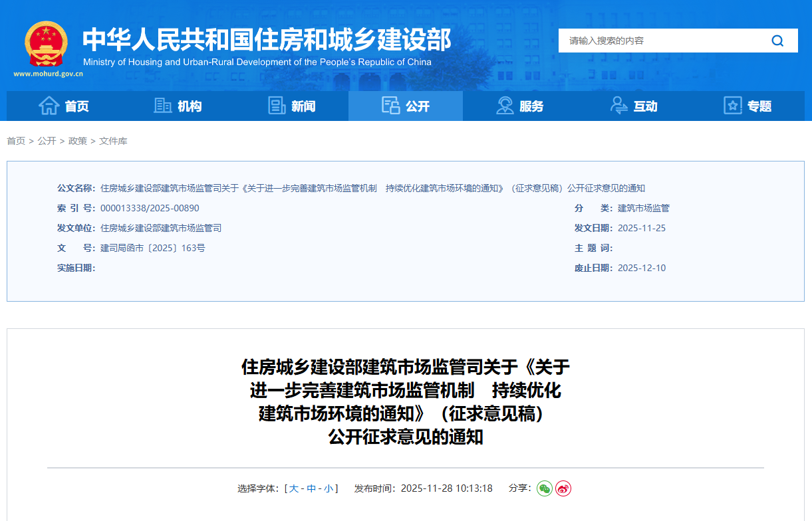Click the newspaper icon beside 新闻
The image size is (812, 521).
tap(277, 105)
